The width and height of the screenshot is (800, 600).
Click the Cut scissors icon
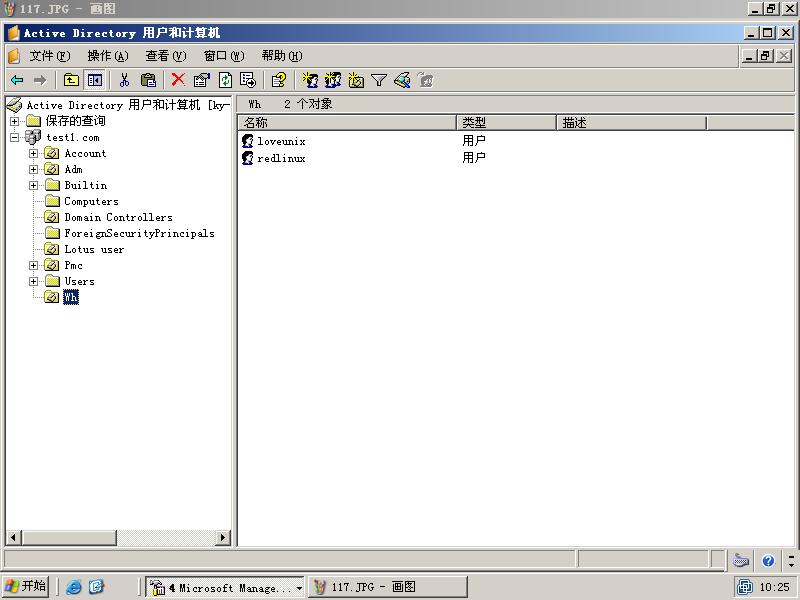[x=124, y=80]
